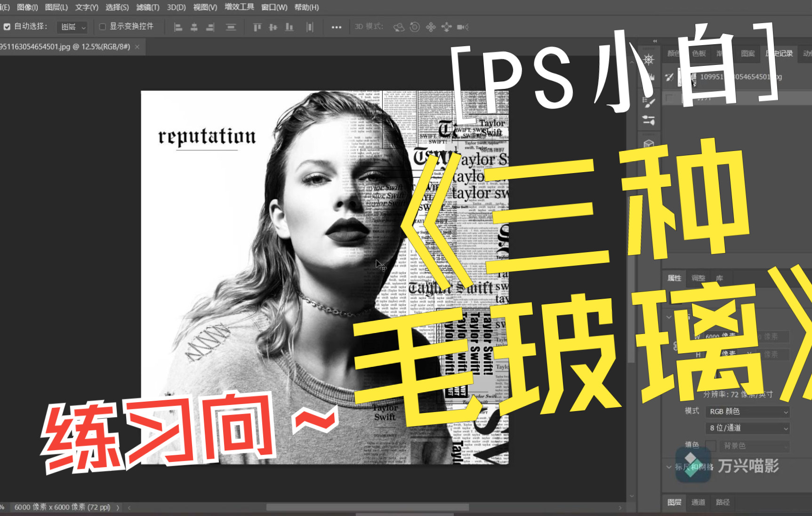Open the Paint presets panel icon below Brush Settings
Image resolution: width=812 pixels, height=516 pixels.
tap(649, 120)
